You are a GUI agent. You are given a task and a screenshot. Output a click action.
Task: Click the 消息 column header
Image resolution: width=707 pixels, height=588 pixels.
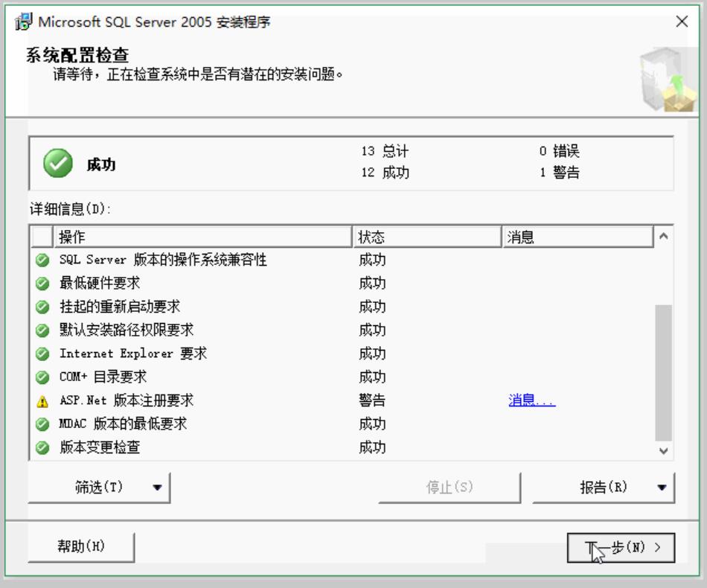pos(578,237)
